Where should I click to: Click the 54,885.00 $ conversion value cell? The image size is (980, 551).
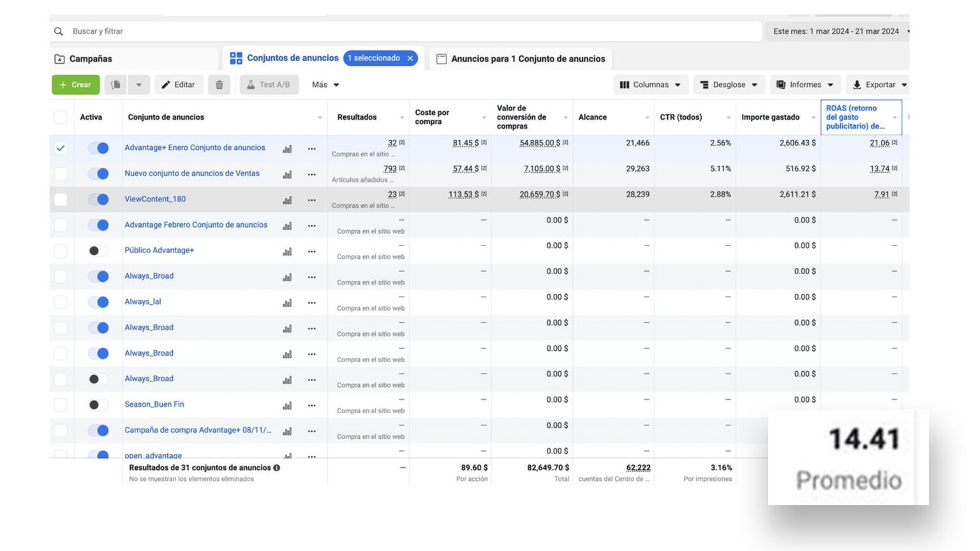tap(540, 143)
